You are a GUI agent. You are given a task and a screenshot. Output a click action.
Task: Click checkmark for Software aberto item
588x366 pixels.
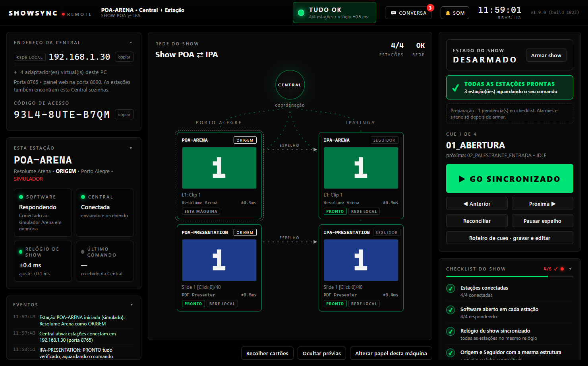451,310
